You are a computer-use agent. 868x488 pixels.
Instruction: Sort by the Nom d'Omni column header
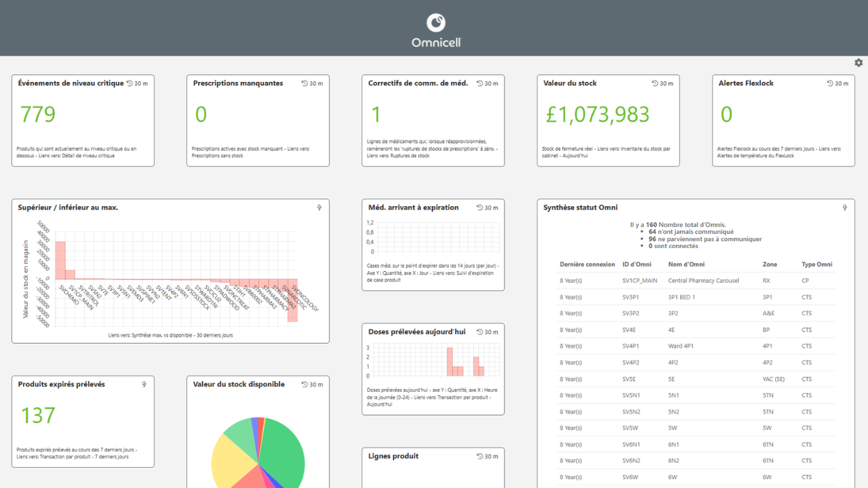point(686,264)
